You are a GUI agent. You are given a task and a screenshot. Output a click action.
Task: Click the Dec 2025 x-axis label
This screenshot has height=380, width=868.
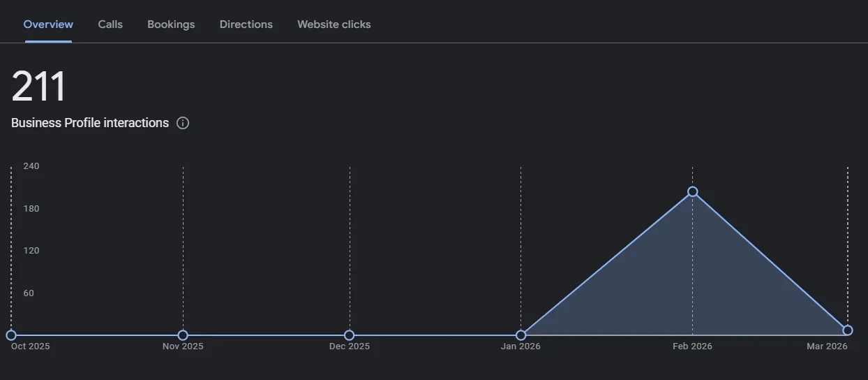(350, 346)
